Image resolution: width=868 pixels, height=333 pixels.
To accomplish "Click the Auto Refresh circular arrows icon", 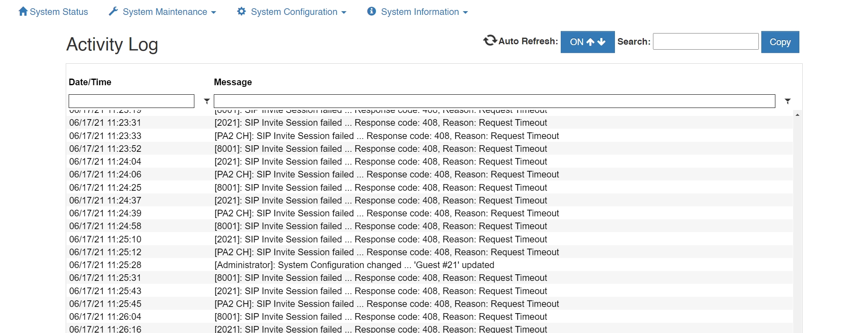I will (x=490, y=41).
